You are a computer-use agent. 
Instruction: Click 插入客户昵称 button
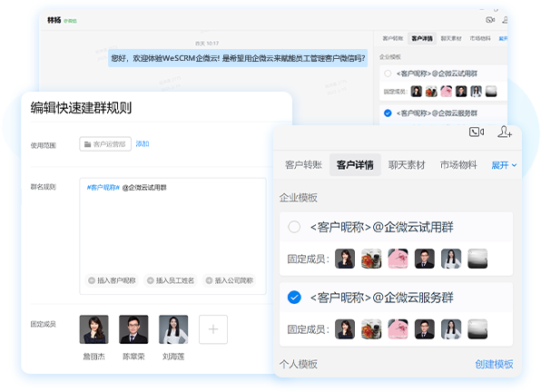[112, 280]
